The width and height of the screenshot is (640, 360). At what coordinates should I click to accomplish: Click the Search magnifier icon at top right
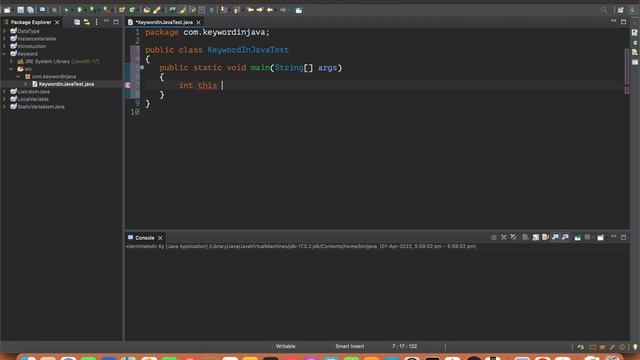tap(604, 10)
